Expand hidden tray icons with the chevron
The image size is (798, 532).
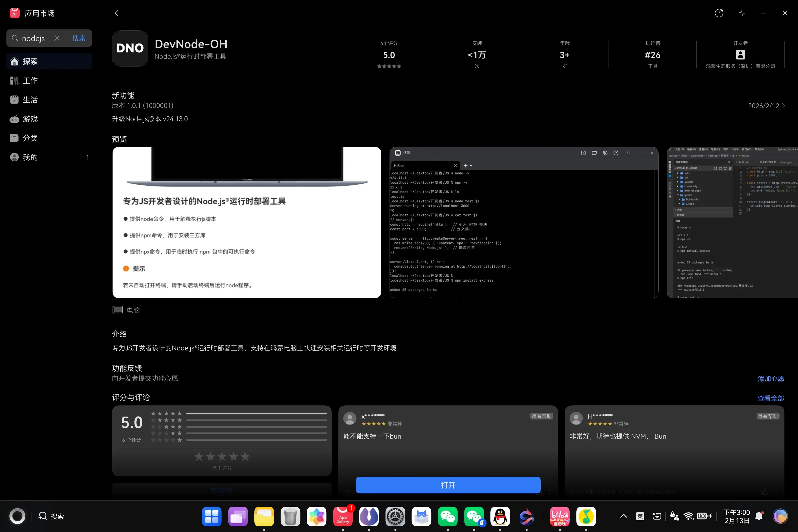point(623,516)
